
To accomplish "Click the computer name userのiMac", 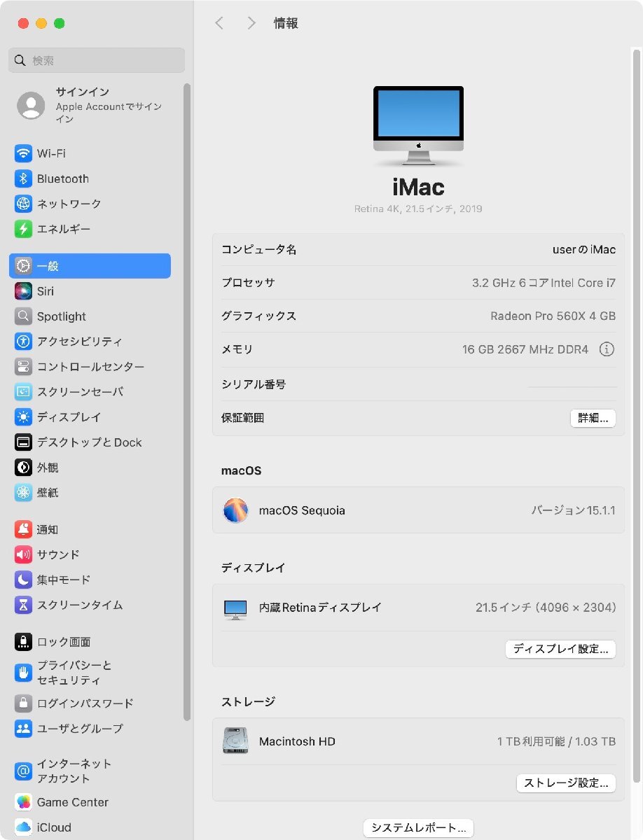I will (x=584, y=249).
